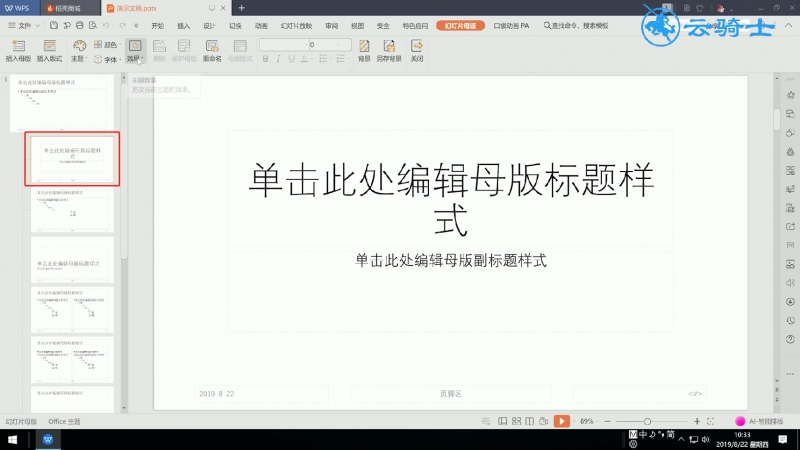Click the master subtitle placeholder text
Screen dimensions: 800x450
(451, 261)
